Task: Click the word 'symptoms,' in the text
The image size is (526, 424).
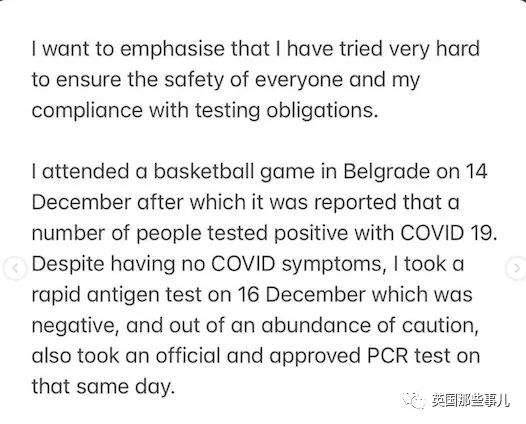Action: [x=334, y=265]
